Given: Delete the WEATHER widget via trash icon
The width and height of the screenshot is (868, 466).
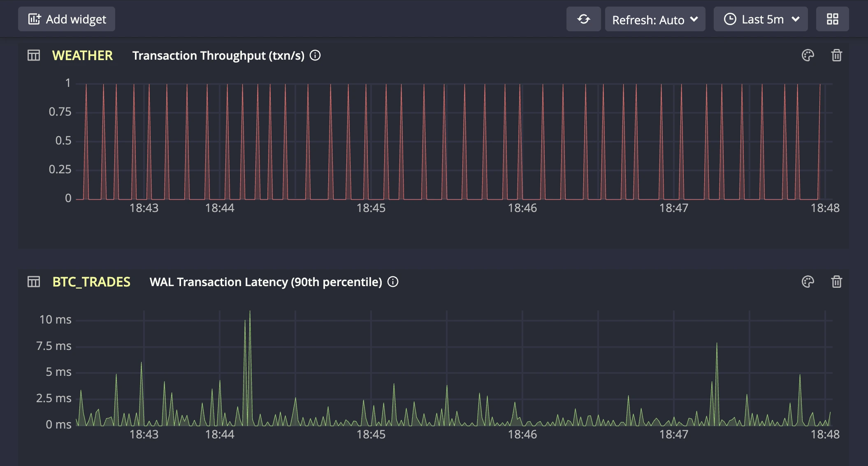Looking at the screenshot, I should [x=838, y=55].
